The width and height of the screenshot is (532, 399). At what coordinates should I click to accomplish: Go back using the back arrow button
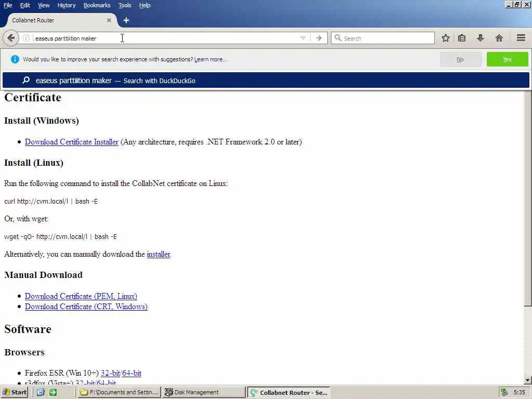pyautogui.click(x=11, y=38)
